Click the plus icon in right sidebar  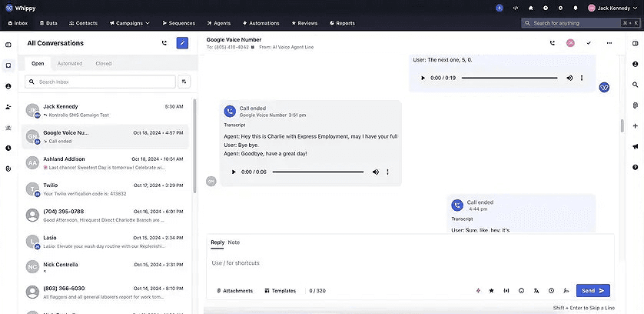click(x=636, y=126)
